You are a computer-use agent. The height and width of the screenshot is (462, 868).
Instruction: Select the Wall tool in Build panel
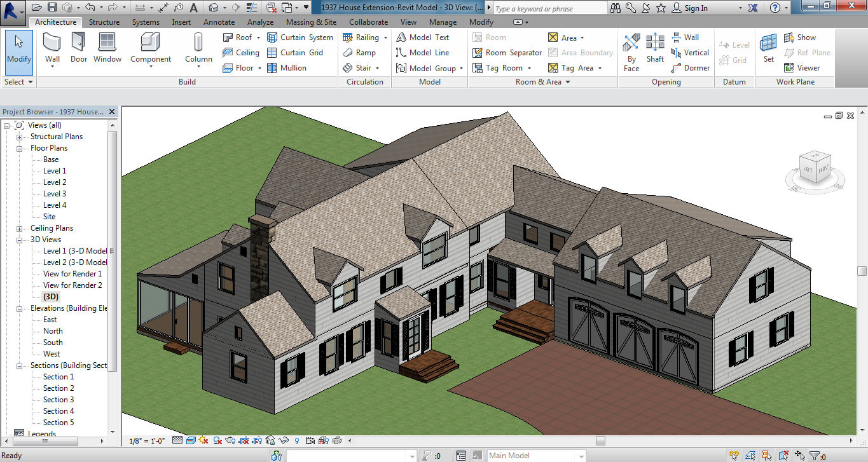pos(53,48)
